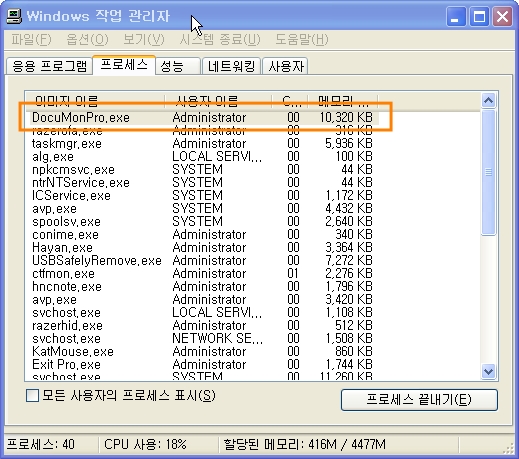Screen dimensions: 519x459
Task: Select the taskmgr.exe process
Action: [x=202, y=143]
